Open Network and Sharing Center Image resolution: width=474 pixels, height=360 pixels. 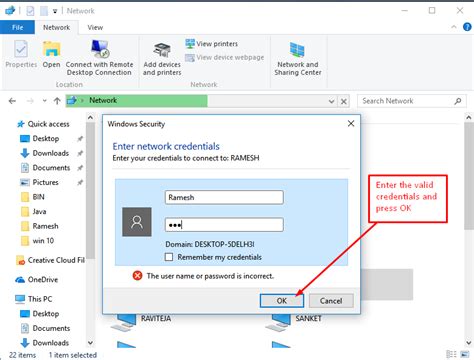pyautogui.click(x=298, y=59)
